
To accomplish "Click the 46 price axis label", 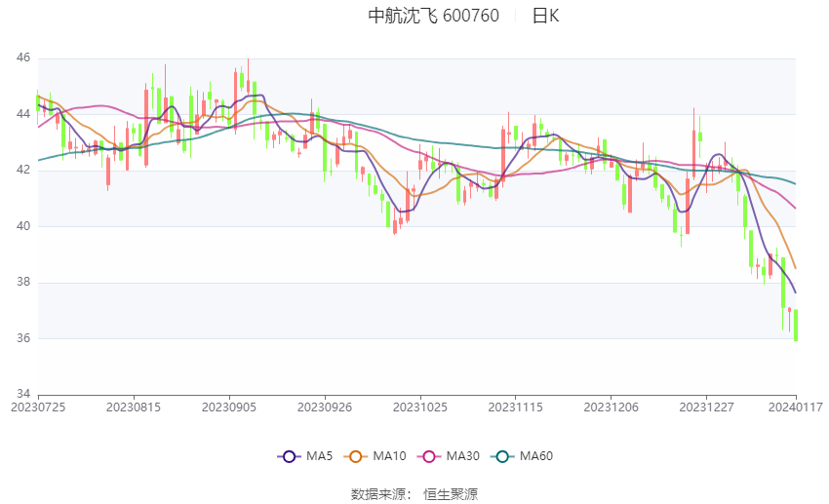I will tap(23, 58).
